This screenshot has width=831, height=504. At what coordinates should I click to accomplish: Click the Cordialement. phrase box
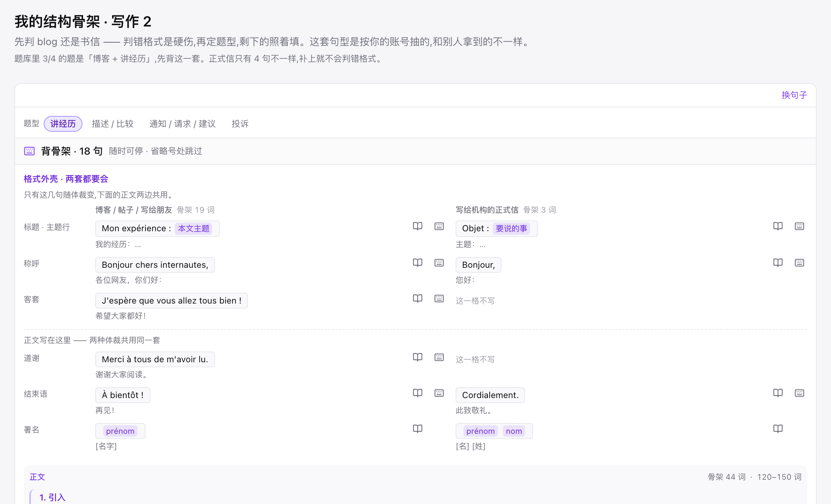490,395
